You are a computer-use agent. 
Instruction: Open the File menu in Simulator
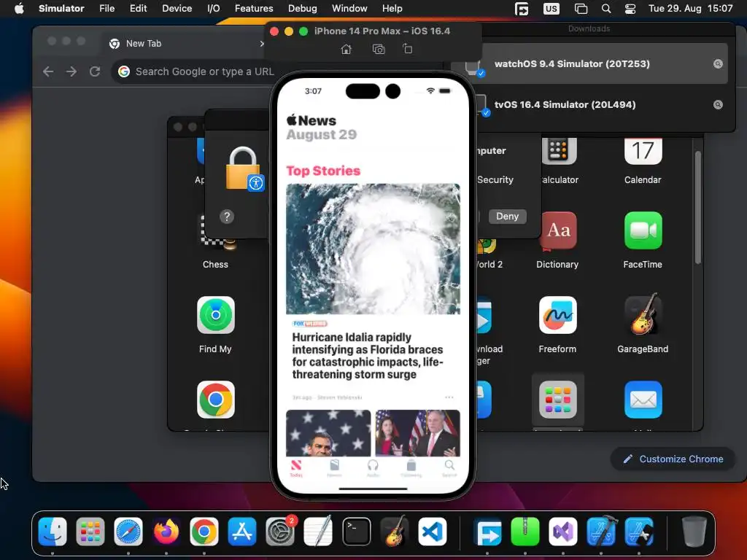(x=107, y=9)
